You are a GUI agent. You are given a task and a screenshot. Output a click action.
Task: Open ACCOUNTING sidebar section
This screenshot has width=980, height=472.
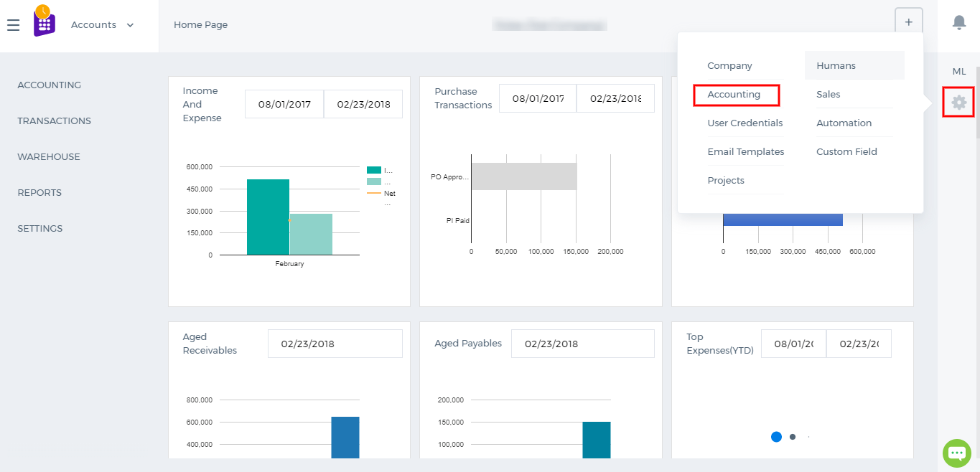tap(50, 85)
